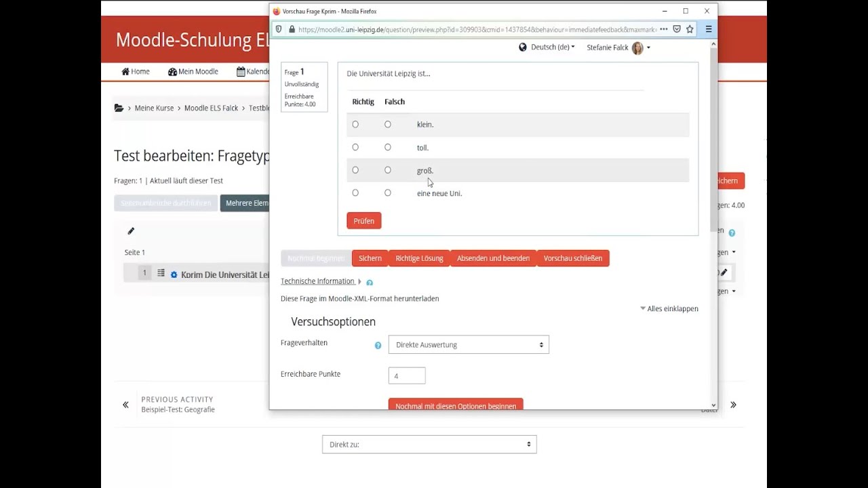Open Stefanie Falck user menu
The width and height of the screenshot is (868, 488).
point(618,47)
